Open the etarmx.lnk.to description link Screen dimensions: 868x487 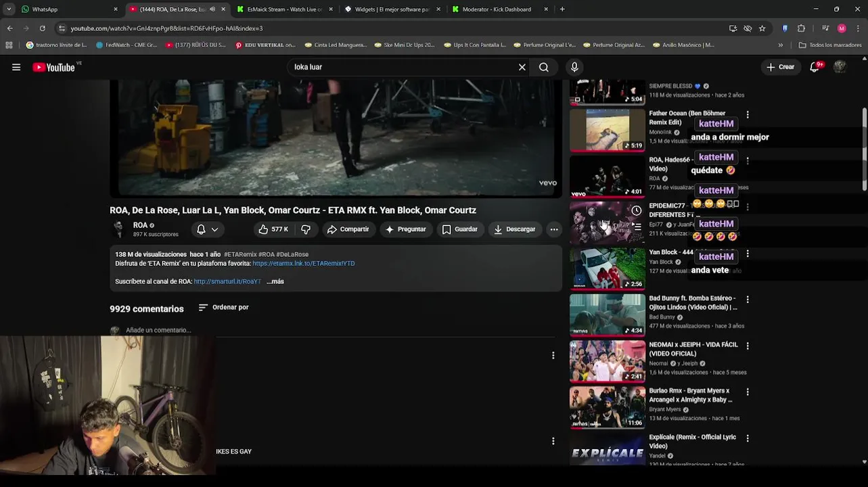click(304, 264)
